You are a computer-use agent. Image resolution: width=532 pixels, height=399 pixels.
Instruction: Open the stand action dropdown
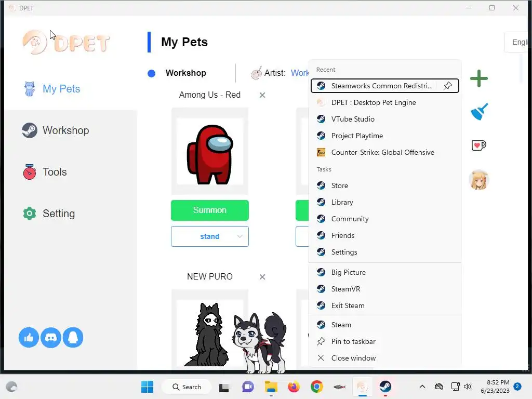pyautogui.click(x=210, y=236)
